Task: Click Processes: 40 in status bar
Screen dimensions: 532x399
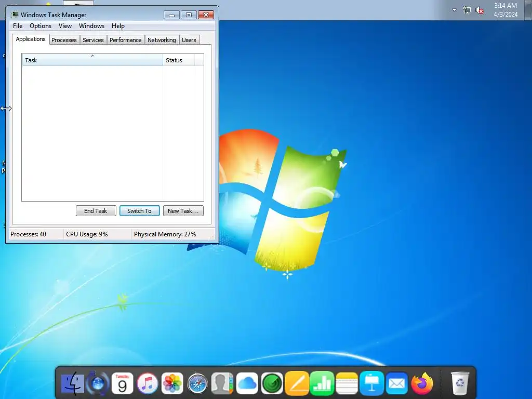Action: click(28, 234)
